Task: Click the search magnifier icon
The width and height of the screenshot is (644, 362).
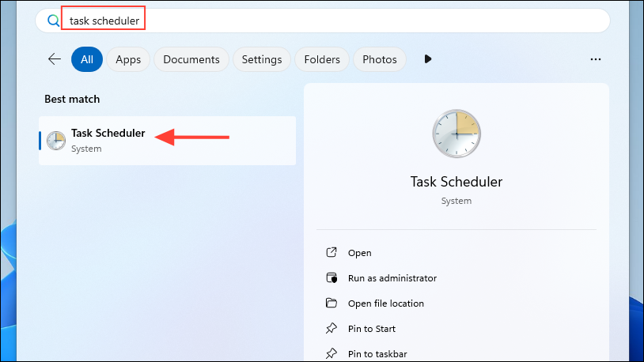Action: 53,21
